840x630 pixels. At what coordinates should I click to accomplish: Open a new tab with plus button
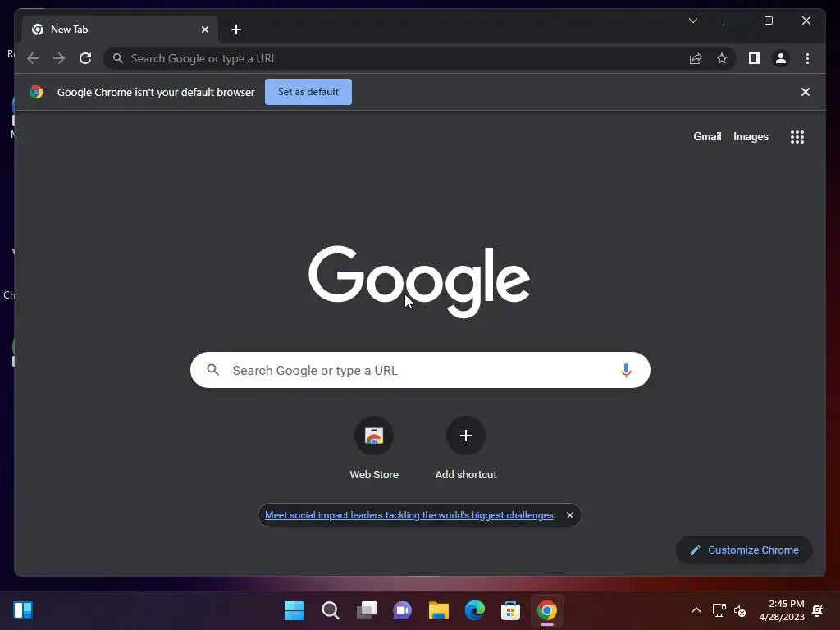click(x=236, y=30)
